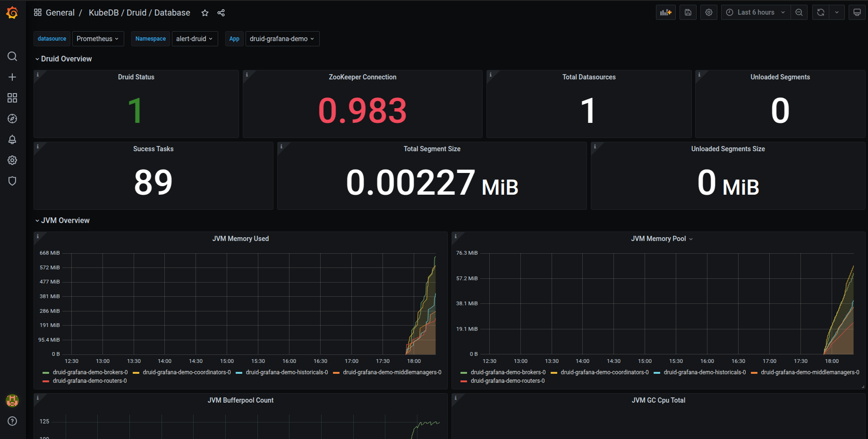Image resolution: width=868 pixels, height=439 pixels.
Task: Toggle brokers-0 series in JVM Memory Pool legend
Action: click(508, 372)
